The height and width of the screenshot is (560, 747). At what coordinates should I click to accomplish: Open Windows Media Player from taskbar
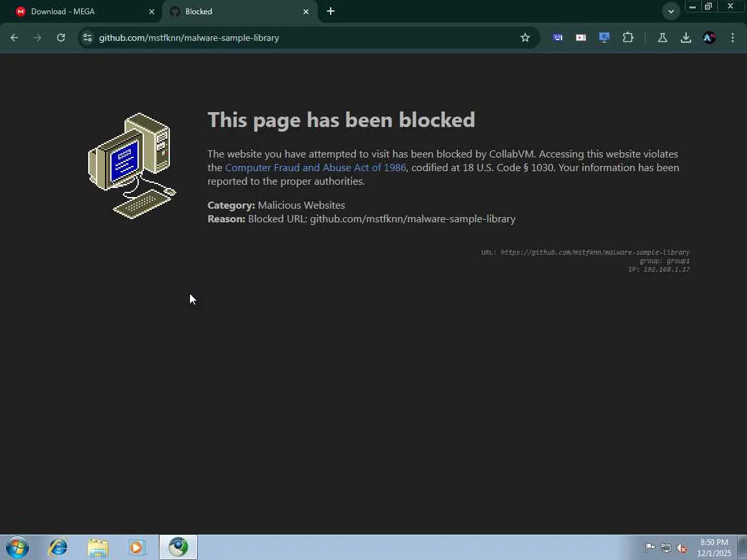pos(136,548)
